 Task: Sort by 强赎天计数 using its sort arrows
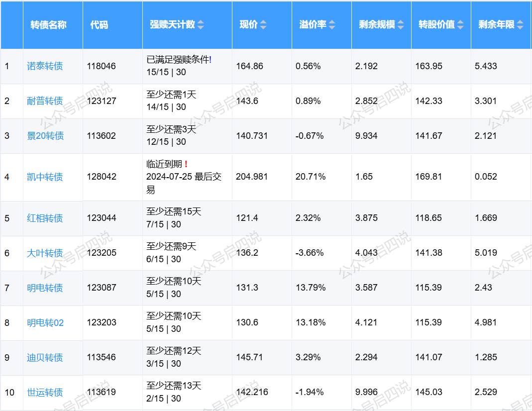200,25
